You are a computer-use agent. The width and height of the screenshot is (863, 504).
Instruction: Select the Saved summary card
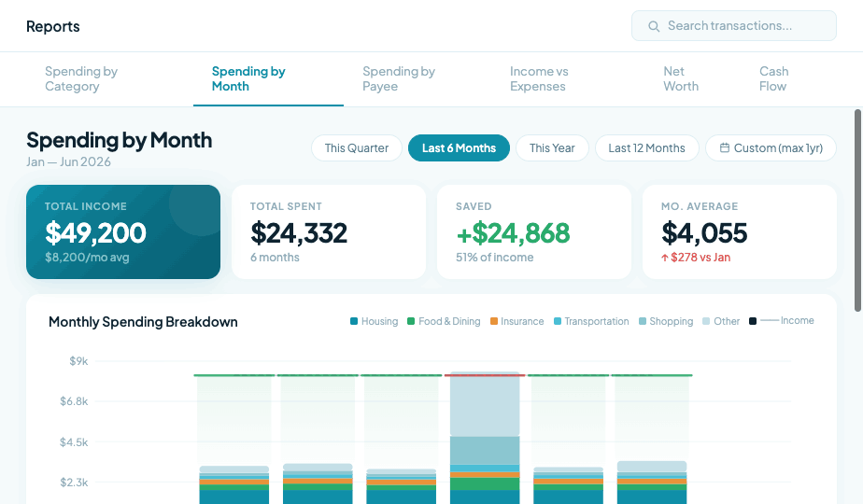pyautogui.click(x=534, y=231)
